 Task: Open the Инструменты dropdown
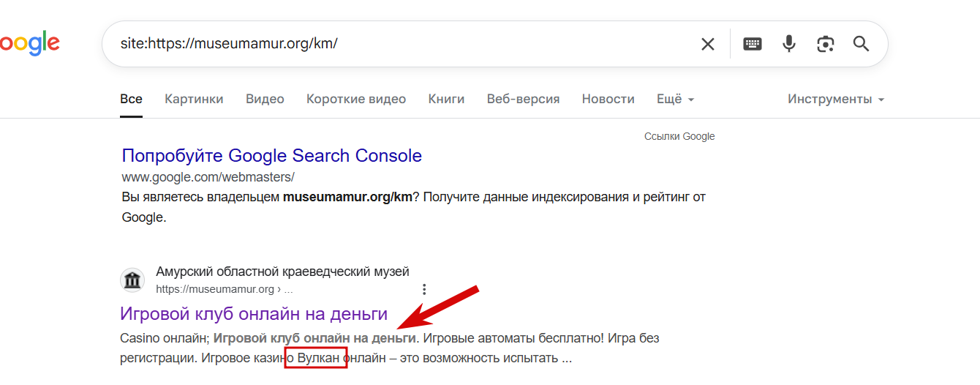click(x=836, y=99)
